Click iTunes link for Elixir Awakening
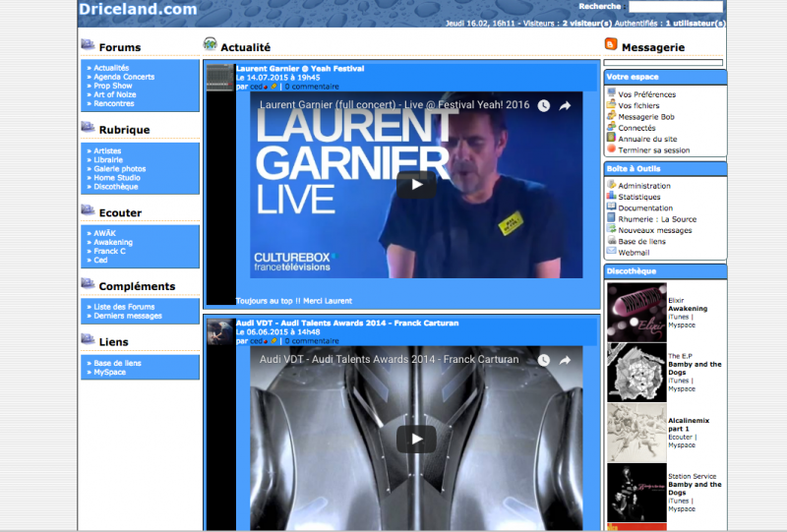The width and height of the screenshot is (787, 532). point(678,317)
